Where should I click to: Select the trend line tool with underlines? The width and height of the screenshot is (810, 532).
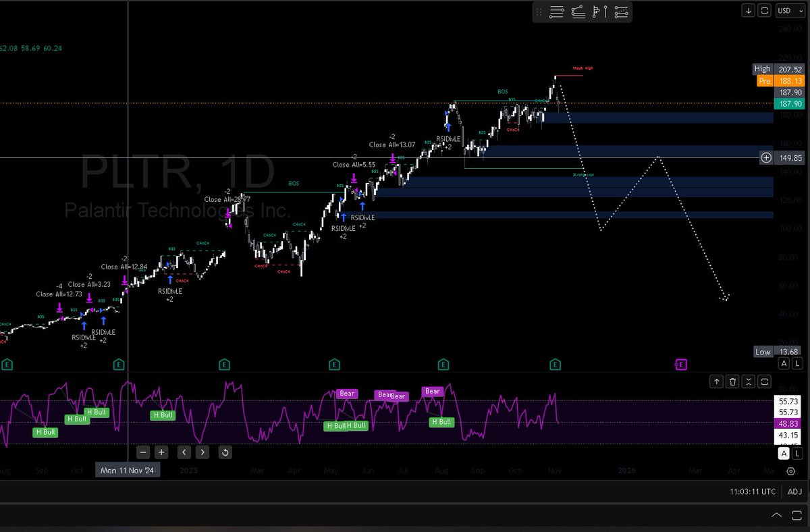(578, 11)
